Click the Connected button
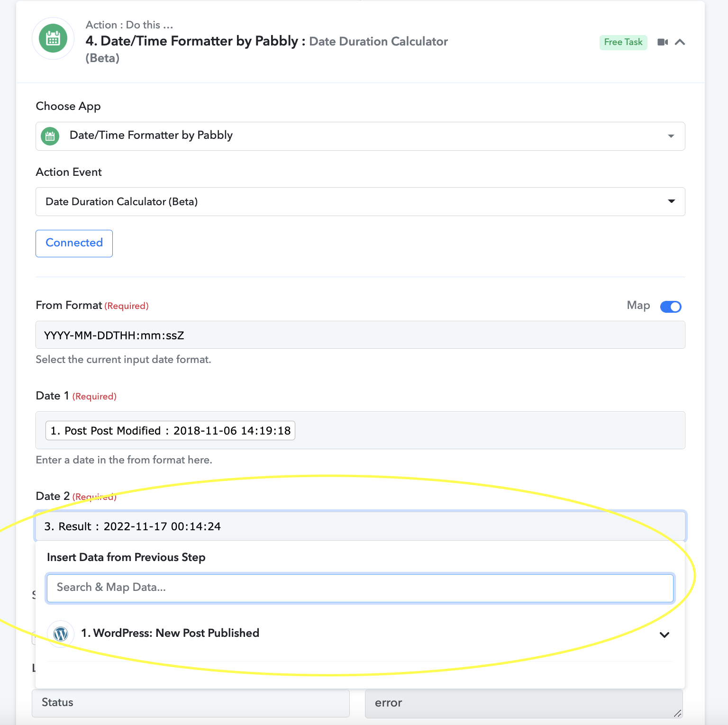Screen dimensions: 728x725 click(x=74, y=243)
